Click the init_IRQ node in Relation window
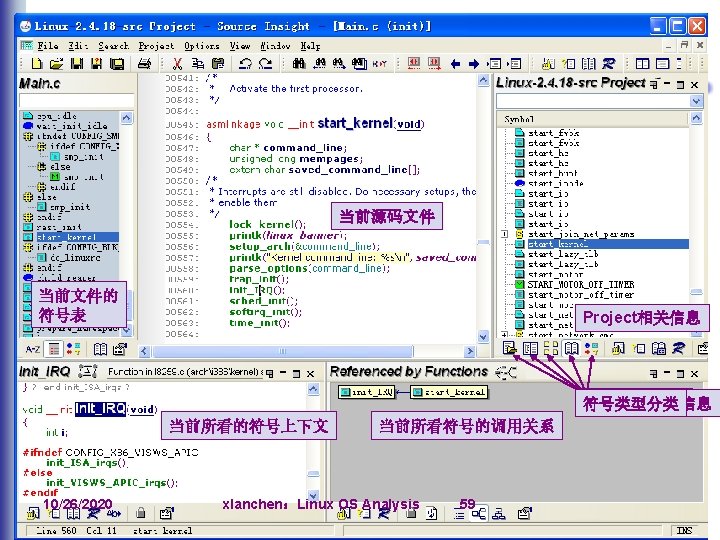 click(366, 392)
